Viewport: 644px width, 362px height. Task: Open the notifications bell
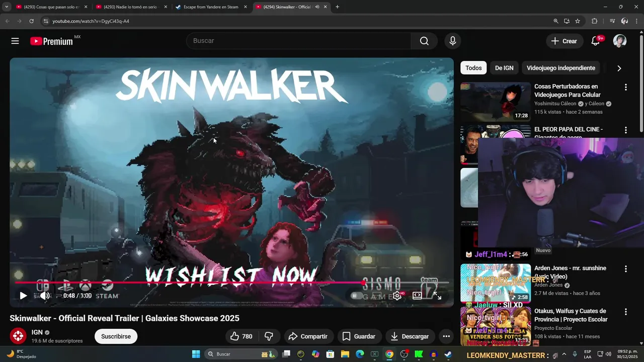pos(595,41)
